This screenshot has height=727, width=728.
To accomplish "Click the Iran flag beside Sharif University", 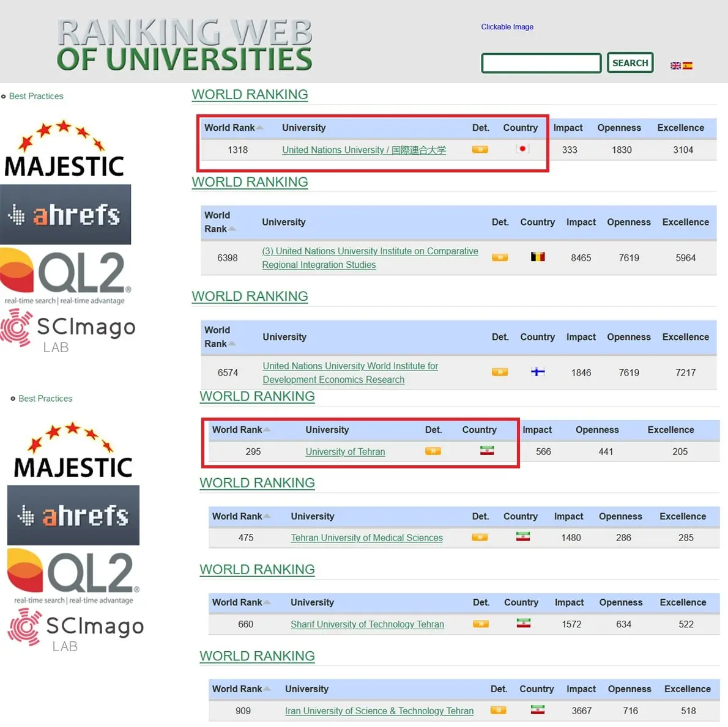I will tap(523, 623).
